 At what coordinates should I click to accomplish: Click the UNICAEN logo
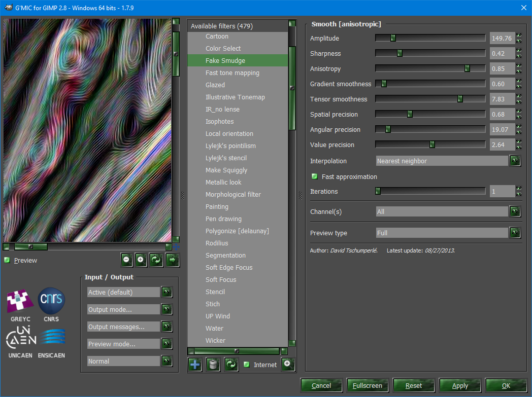coord(20,342)
